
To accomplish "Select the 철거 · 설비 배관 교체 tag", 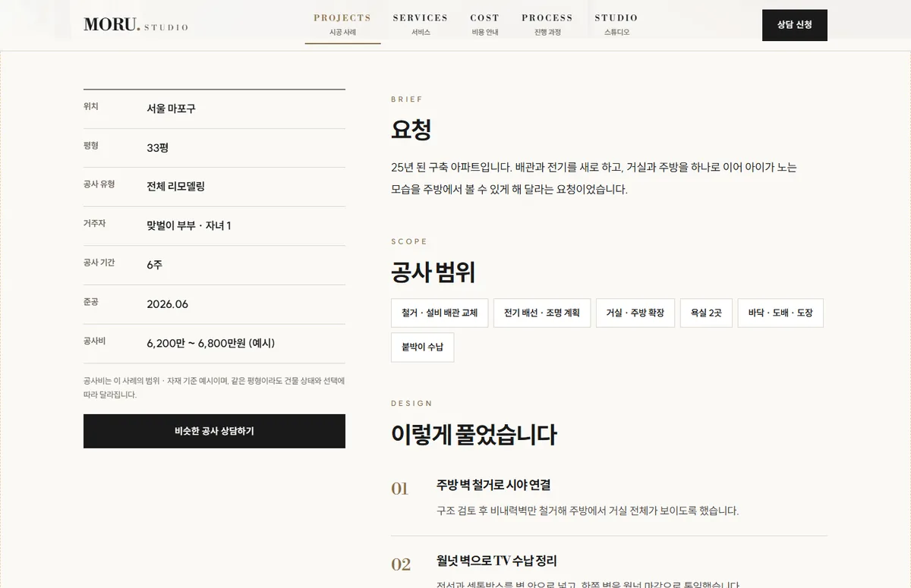I will pos(440,313).
